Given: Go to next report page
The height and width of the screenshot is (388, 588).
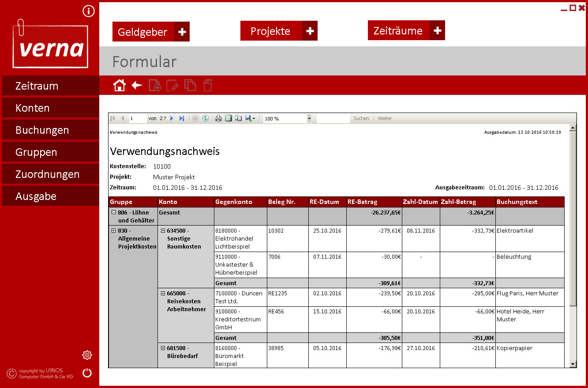Looking at the screenshot, I should (172, 118).
